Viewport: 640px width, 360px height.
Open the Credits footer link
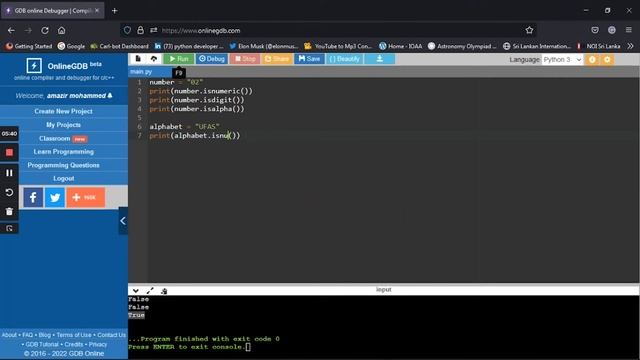pyautogui.click(x=73, y=344)
